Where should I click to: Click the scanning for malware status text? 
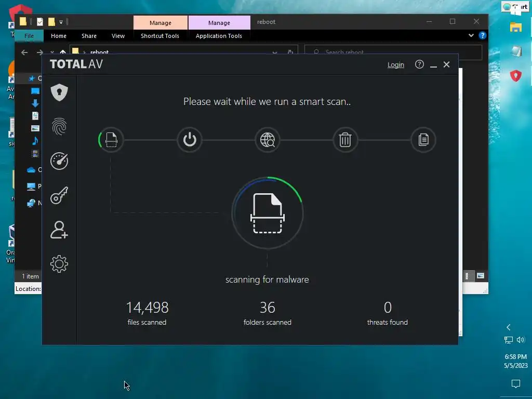point(268,280)
